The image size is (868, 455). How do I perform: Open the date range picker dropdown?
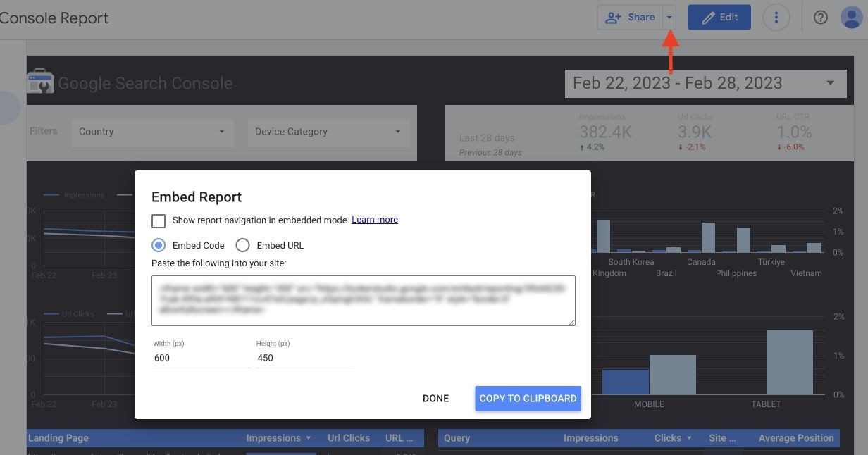click(x=705, y=83)
